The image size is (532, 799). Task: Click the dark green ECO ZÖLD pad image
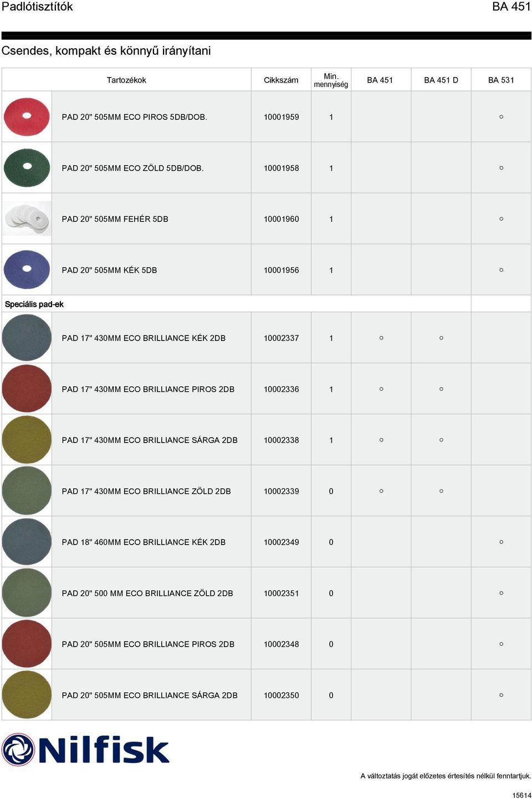27,168
